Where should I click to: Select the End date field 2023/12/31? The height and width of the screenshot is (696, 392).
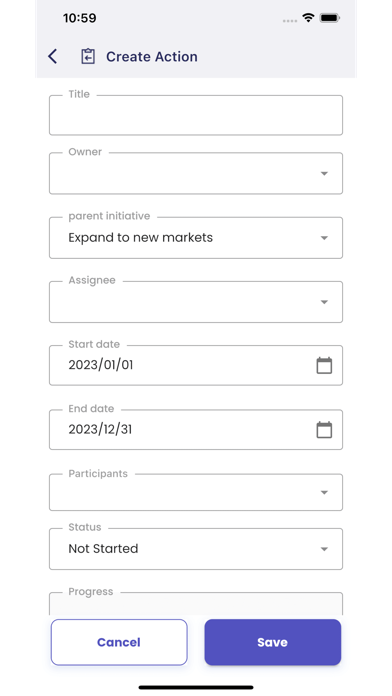[196, 430]
